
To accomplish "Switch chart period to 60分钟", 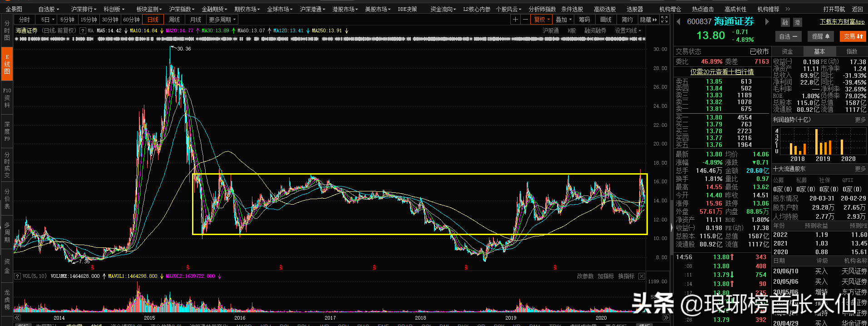I will (x=132, y=20).
